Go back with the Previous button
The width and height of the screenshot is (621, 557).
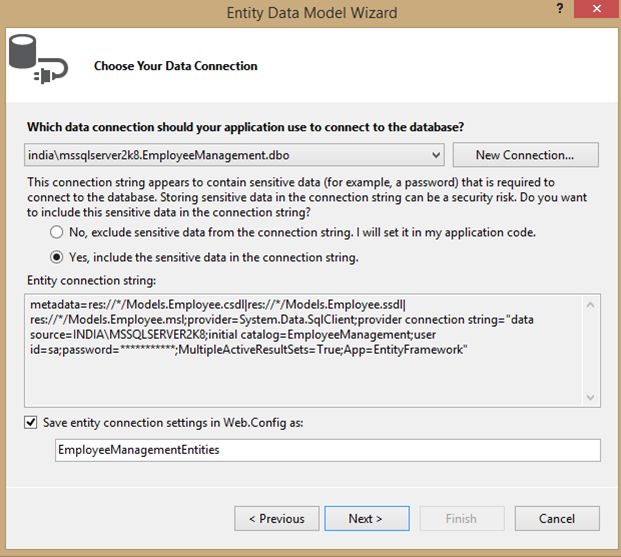point(276,518)
